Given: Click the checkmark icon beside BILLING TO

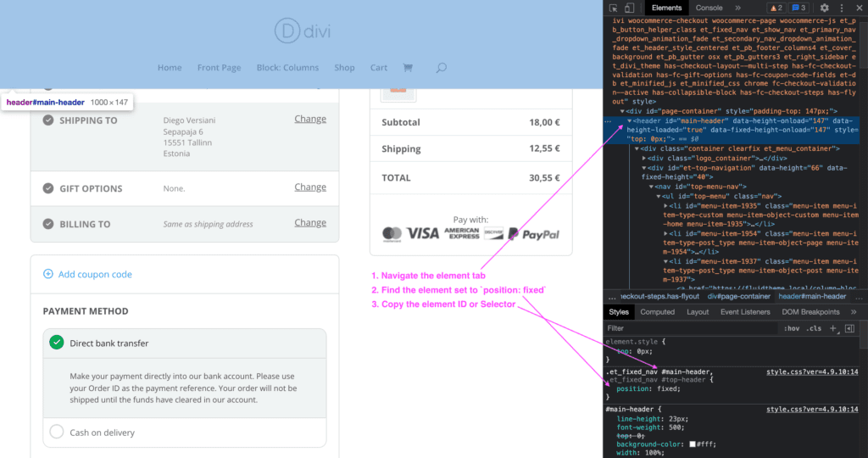Looking at the screenshot, I should tap(48, 224).
